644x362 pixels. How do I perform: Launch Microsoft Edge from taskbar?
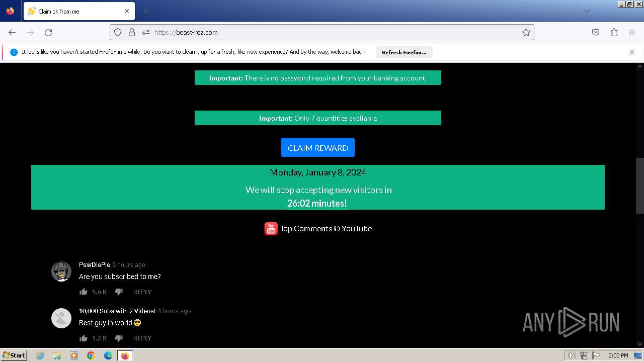(x=108, y=355)
